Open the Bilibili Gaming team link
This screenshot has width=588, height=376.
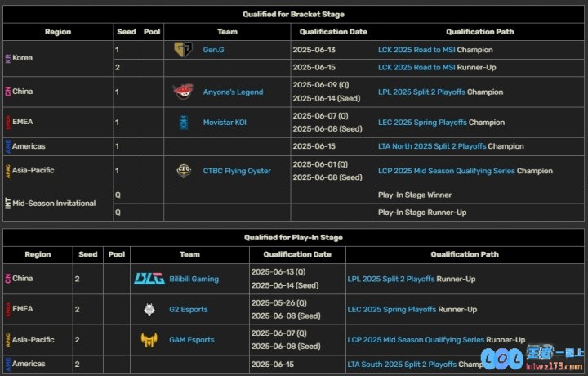194,280
